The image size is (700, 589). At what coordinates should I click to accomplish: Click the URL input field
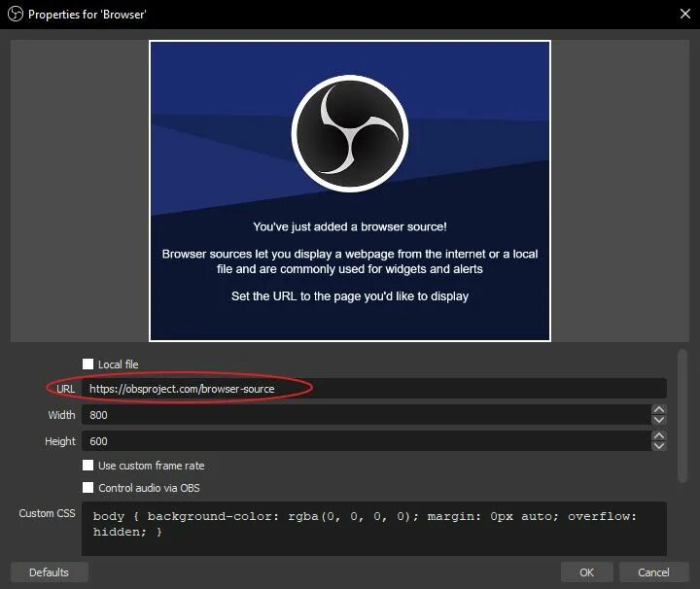[374, 389]
